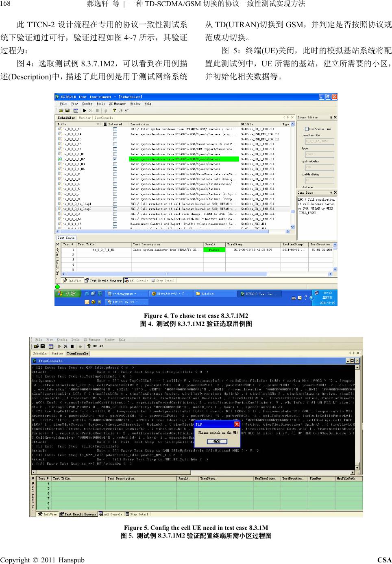
Task: Open the Config menu in Scheduler window
Action: point(87,104)
